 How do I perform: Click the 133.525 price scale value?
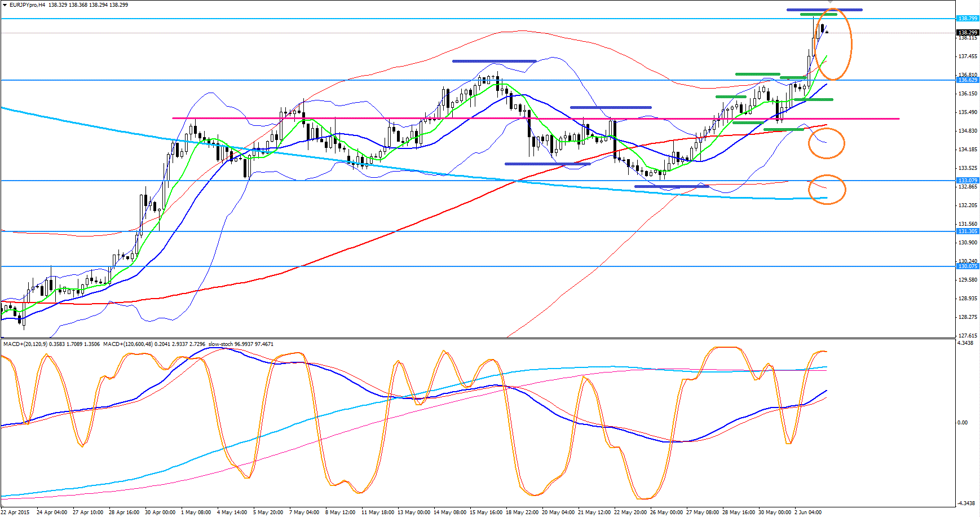(x=968, y=168)
